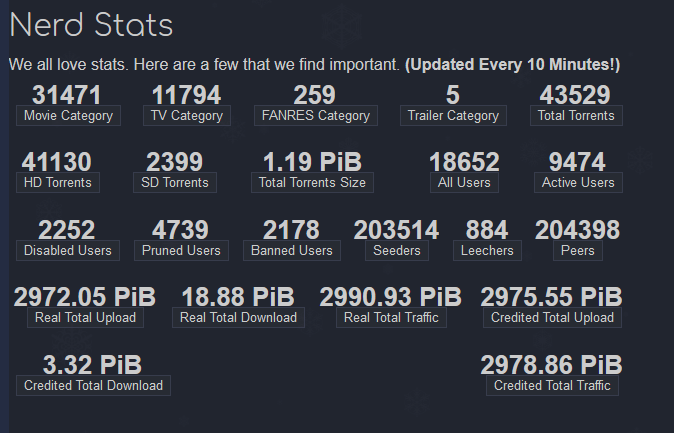This screenshot has width=674, height=433.
Task: Select the Total Torrents badge
Action: coord(576,116)
